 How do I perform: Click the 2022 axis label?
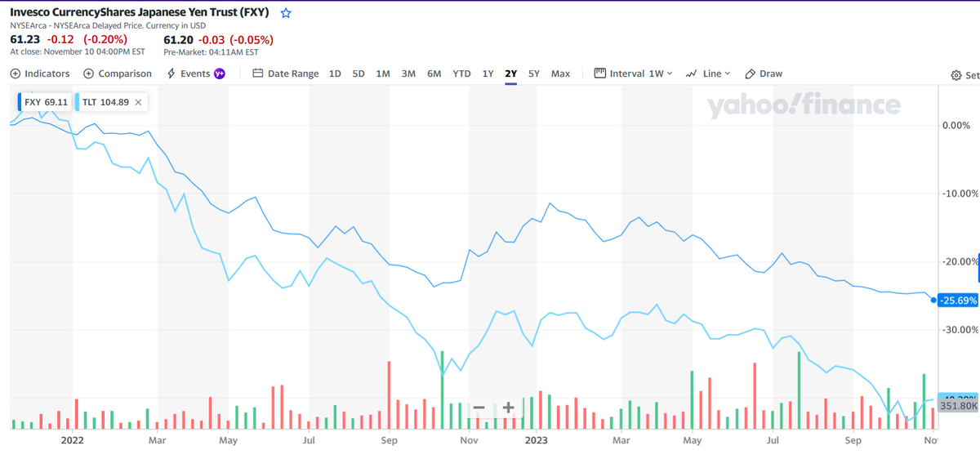pyautogui.click(x=72, y=440)
